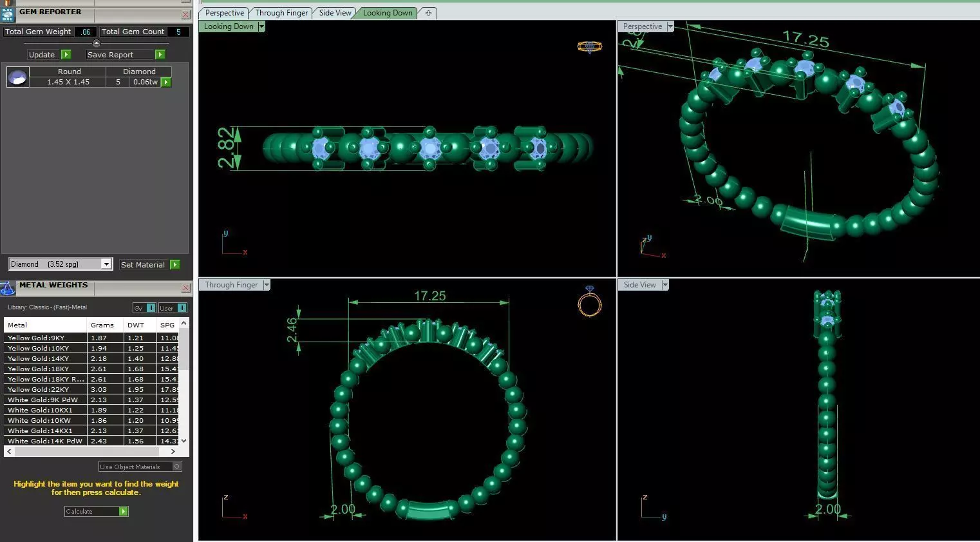Image resolution: width=980 pixels, height=542 pixels.
Task: Toggle the User switch in Metal Weights
Action: 173,308
